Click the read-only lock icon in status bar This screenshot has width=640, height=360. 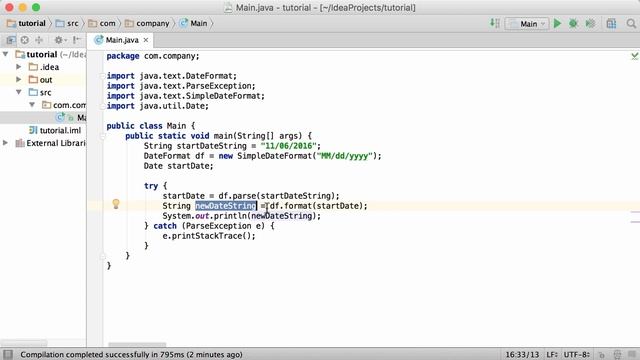[x=602, y=355]
